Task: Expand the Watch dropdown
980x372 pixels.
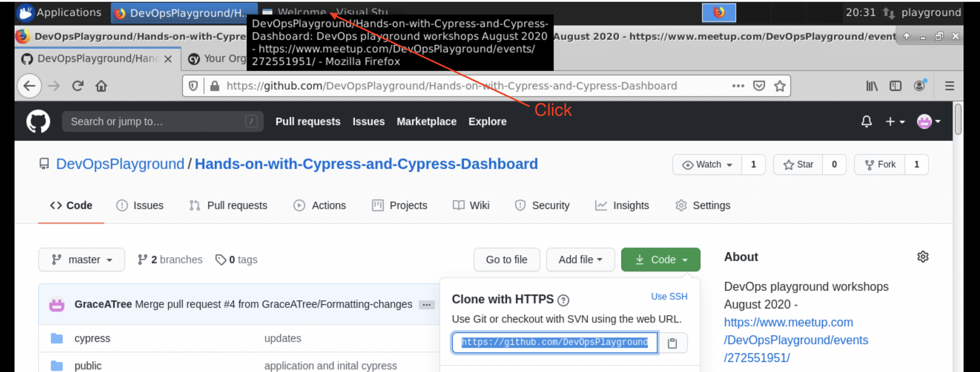Action: click(707, 164)
